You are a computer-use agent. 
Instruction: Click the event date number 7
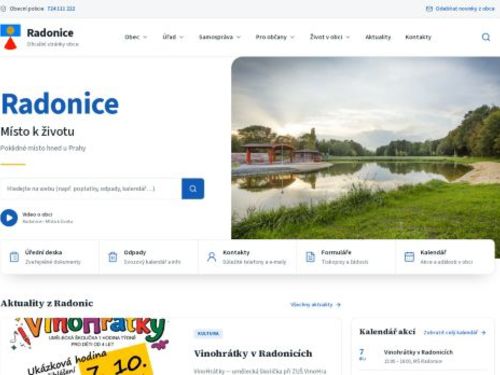(362, 352)
